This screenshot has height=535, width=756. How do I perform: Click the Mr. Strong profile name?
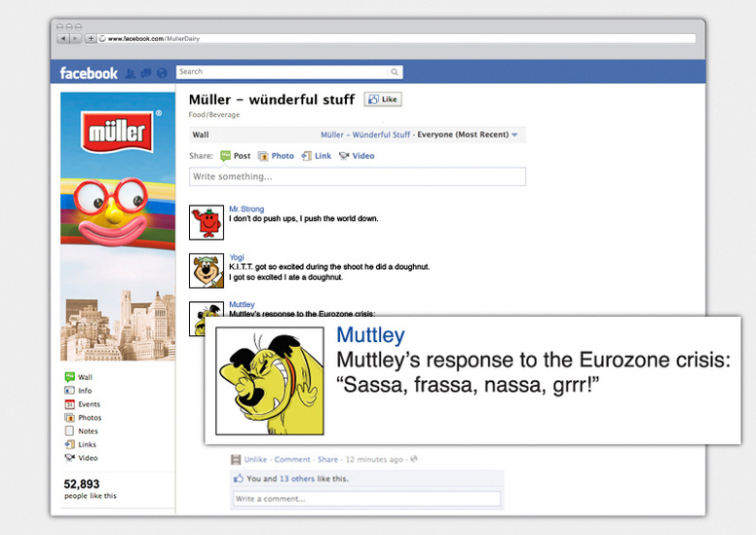coord(246,209)
